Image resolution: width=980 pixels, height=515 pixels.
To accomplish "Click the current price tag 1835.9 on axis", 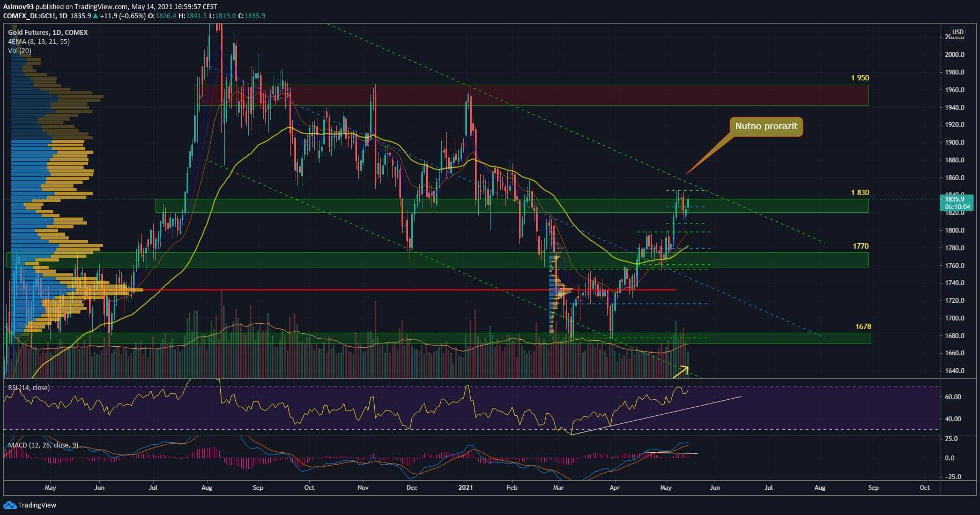I will [955, 199].
